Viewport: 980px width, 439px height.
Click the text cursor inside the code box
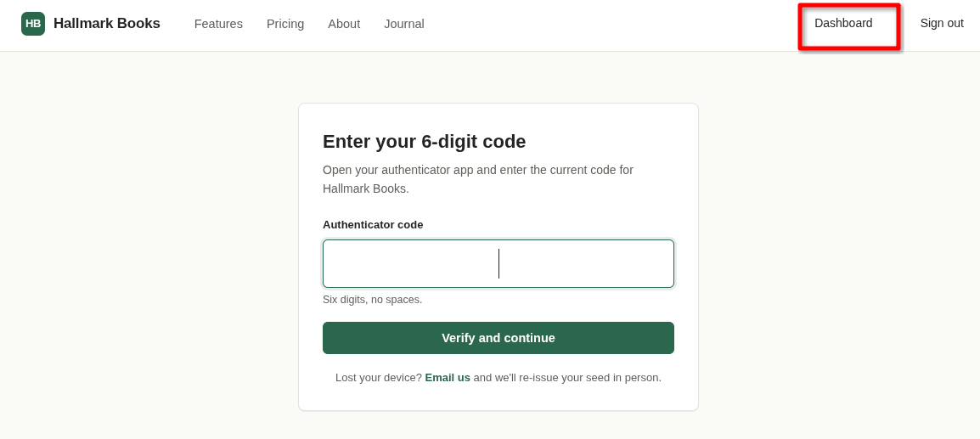[x=498, y=263]
